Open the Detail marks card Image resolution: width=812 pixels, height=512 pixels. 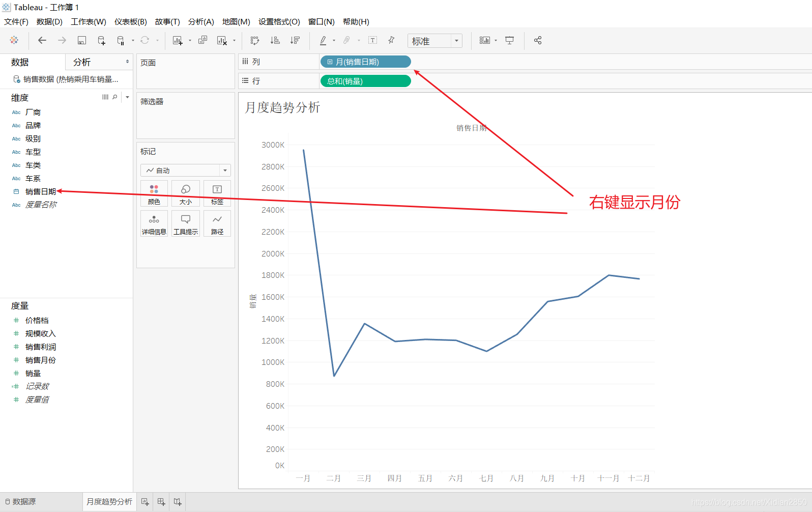point(154,223)
